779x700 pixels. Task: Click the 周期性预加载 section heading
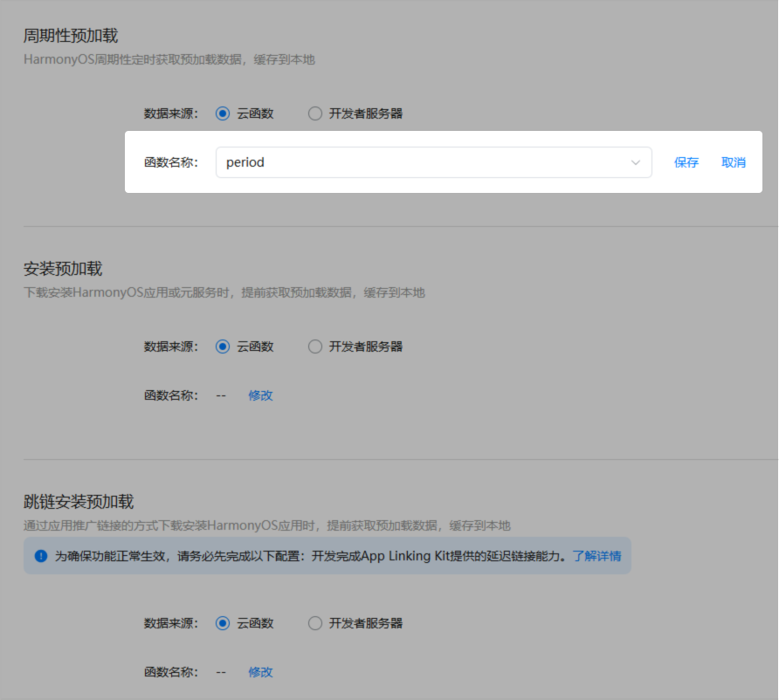click(x=71, y=36)
